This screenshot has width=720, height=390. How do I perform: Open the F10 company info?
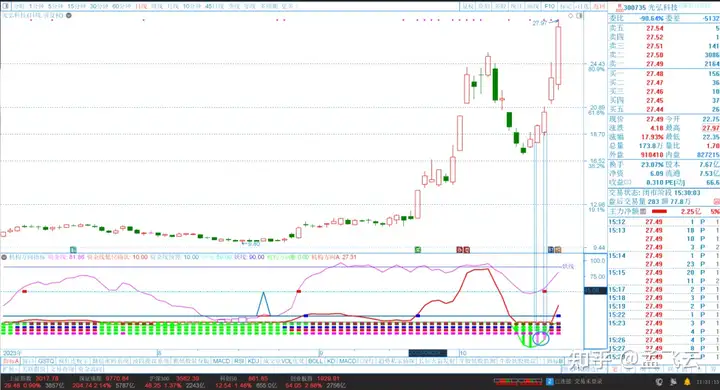click(x=549, y=6)
